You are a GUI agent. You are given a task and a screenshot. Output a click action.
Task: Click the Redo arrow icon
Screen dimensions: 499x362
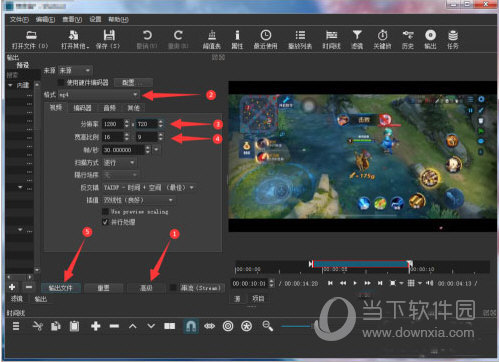178,35
